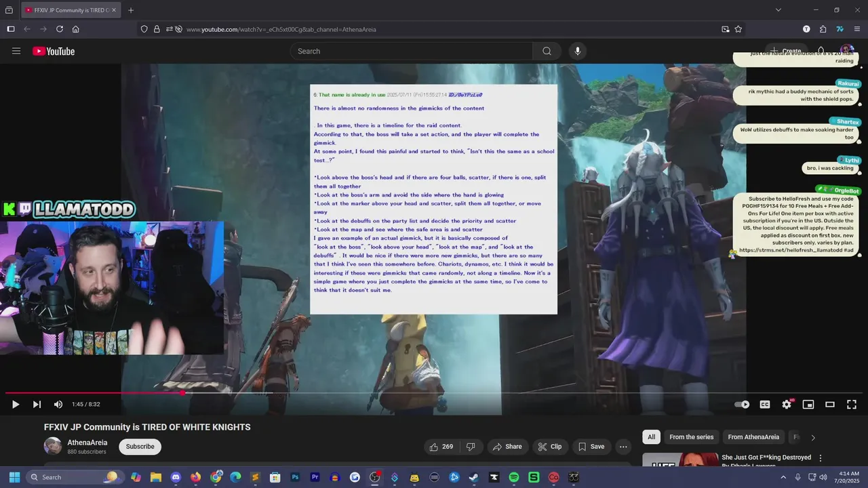Save the video to a playlist
The image size is (868, 488).
[591, 447]
